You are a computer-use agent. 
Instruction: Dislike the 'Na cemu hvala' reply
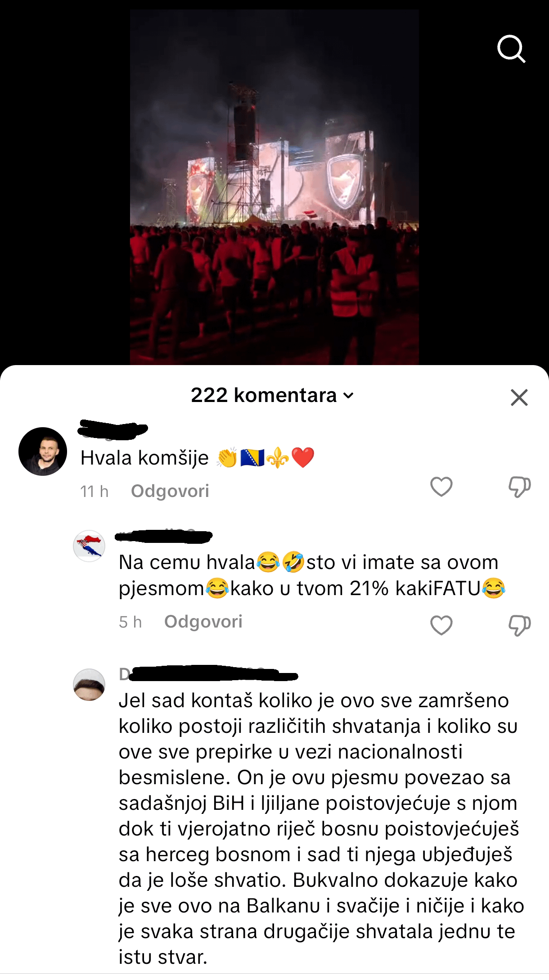519,626
